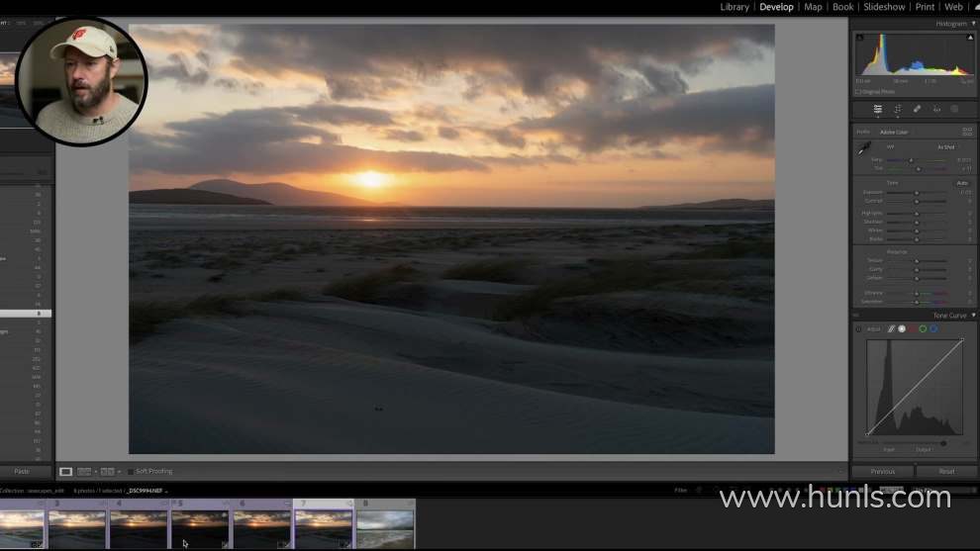The image size is (980, 551).
Task: Select the Healing brush tool
Action: [x=917, y=110]
